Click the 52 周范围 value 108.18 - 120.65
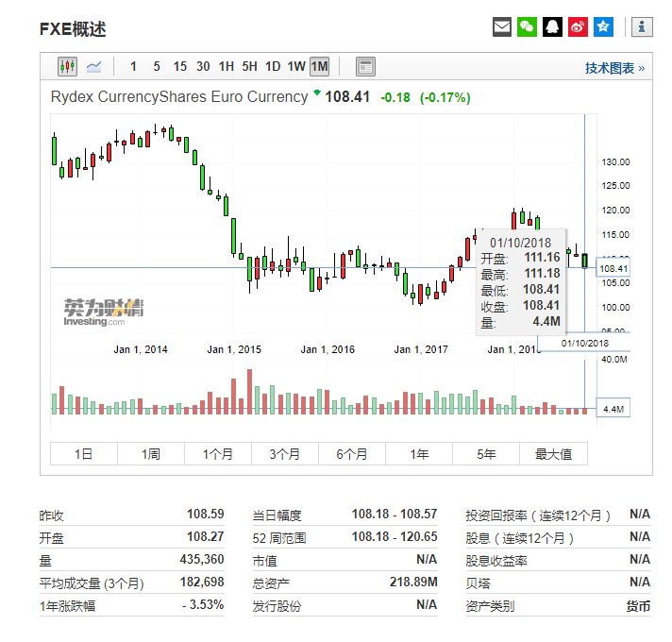 pos(395,536)
